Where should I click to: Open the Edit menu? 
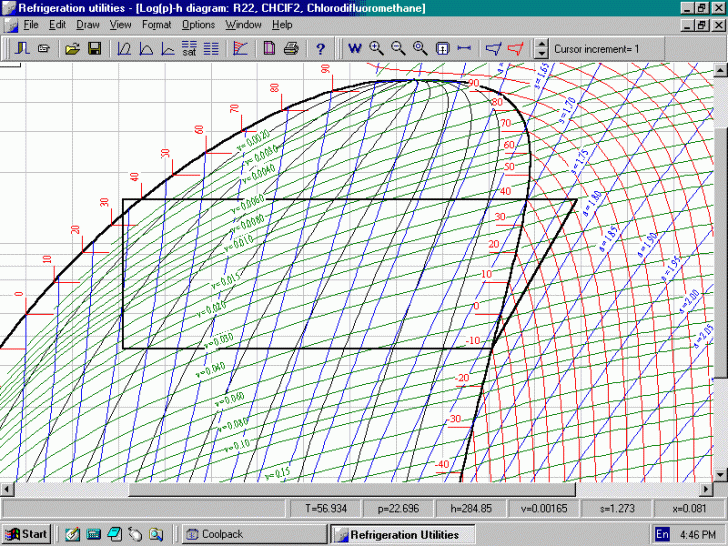(57, 25)
